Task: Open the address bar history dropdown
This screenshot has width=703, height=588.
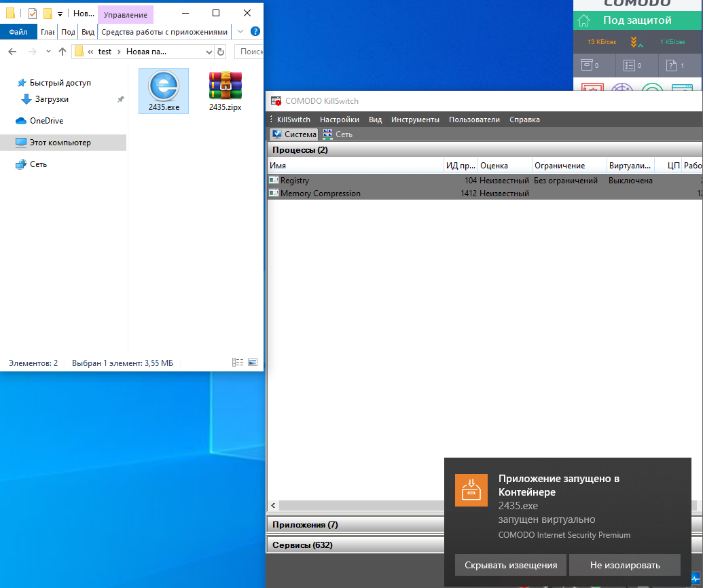Action: tap(209, 52)
